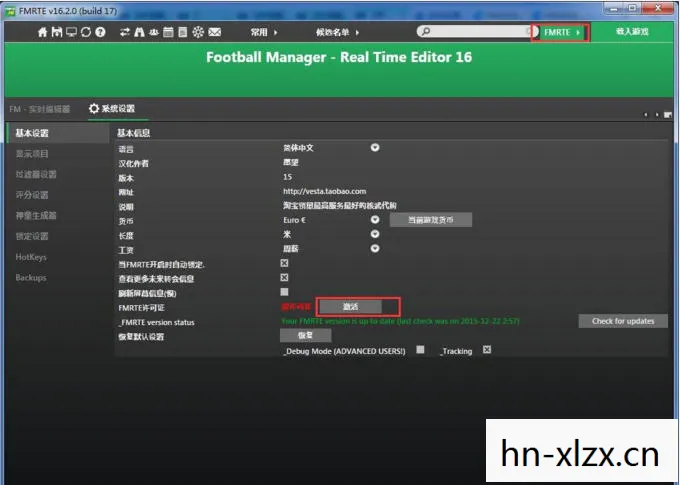Click the save floppy disk icon

click(x=57, y=32)
